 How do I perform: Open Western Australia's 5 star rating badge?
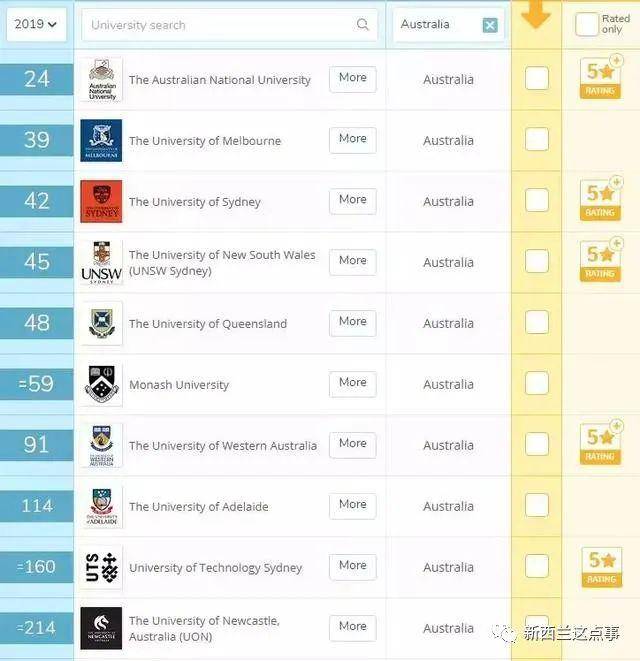pos(600,443)
